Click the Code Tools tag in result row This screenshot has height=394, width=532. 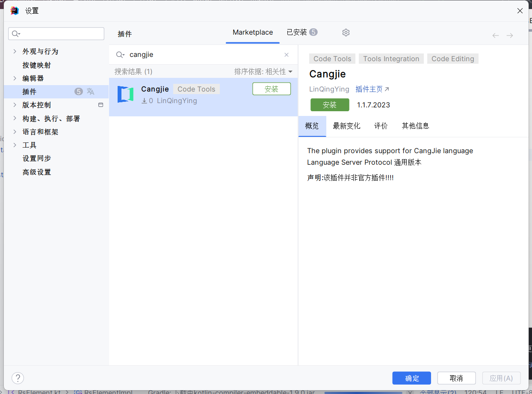196,89
